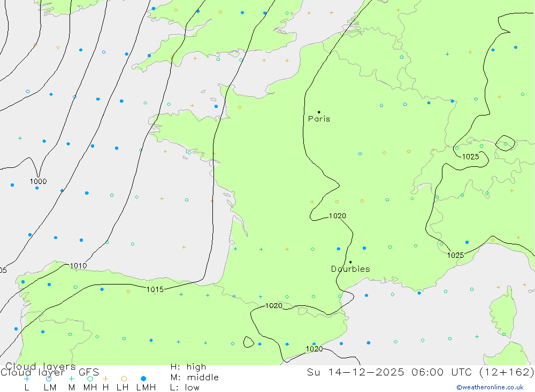The image size is (535, 392).
Task: Open the weatheronline.co.uk copyright link
Action: pyautogui.click(x=490, y=387)
